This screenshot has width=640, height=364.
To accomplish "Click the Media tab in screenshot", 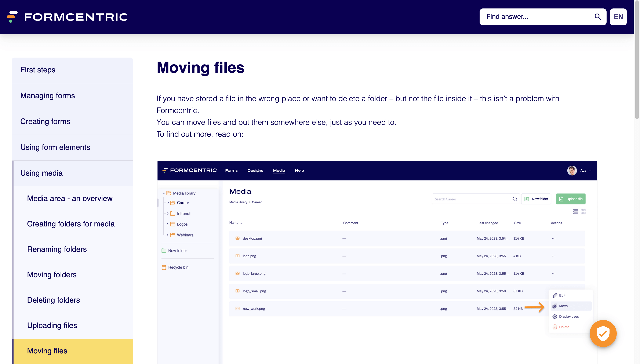I will [x=279, y=171].
